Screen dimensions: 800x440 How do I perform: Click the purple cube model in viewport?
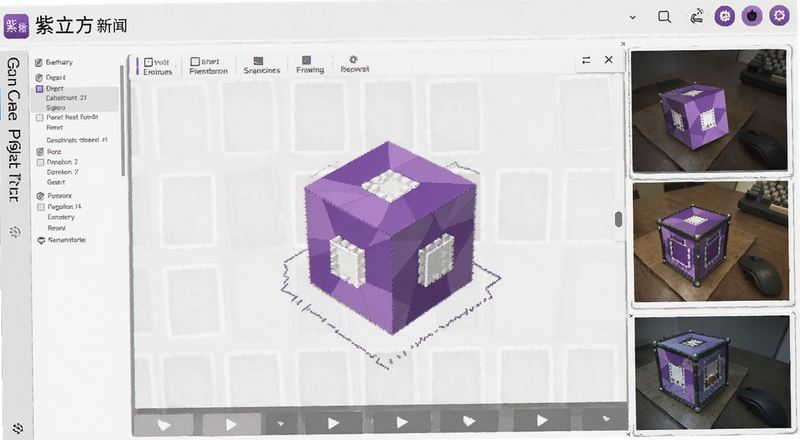pyautogui.click(x=390, y=237)
